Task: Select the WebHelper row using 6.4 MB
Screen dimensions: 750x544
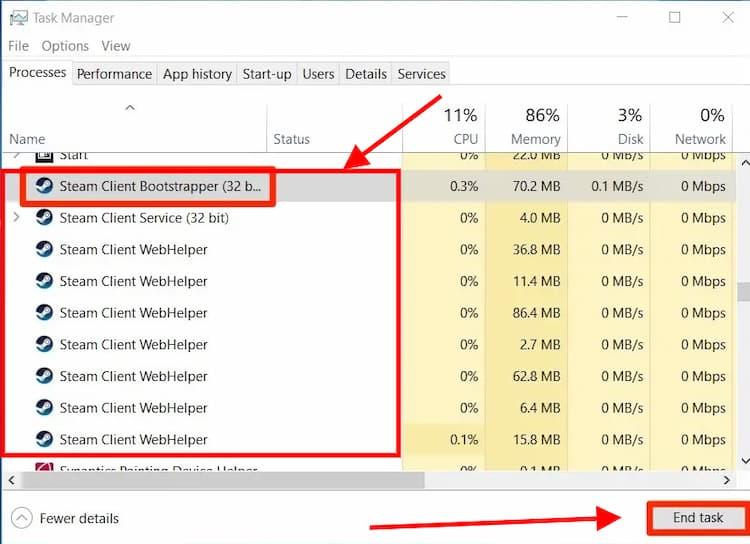Action: 371,407
